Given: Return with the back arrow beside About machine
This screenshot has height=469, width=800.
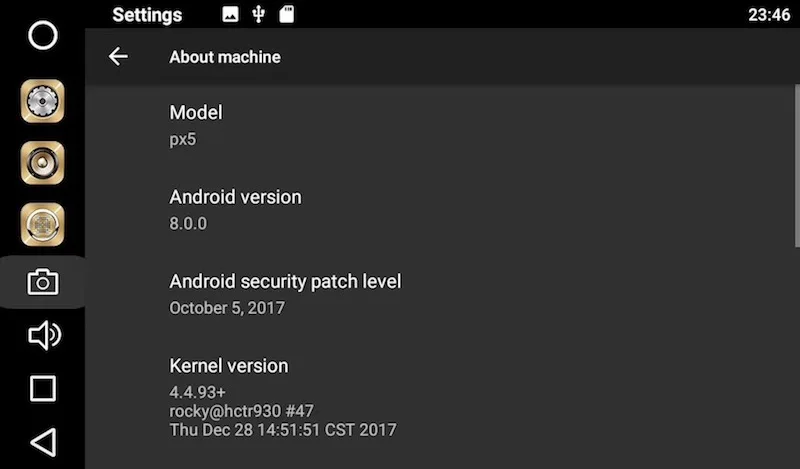Looking at the screenshot, I should point(118,56).
